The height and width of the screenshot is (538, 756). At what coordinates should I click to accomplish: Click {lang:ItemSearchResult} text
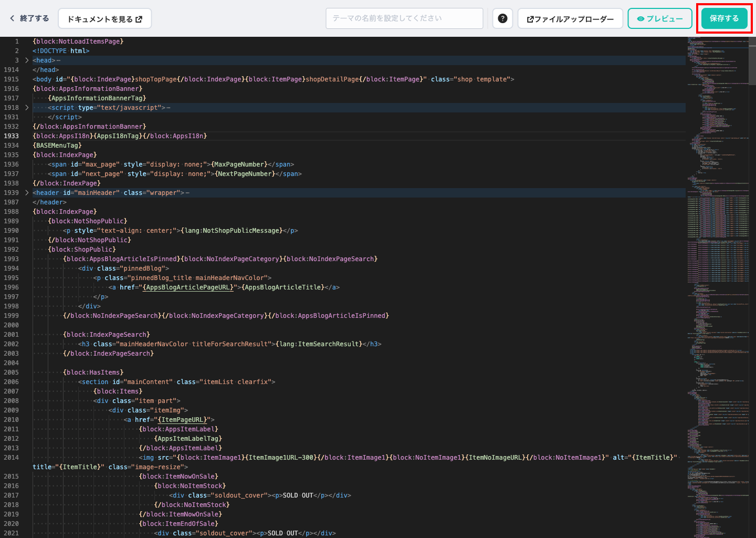point(319,344)
